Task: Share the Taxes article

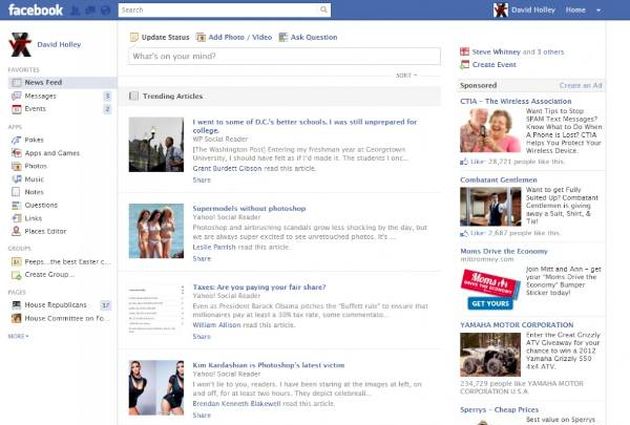Action: click(x=202, y=337)
